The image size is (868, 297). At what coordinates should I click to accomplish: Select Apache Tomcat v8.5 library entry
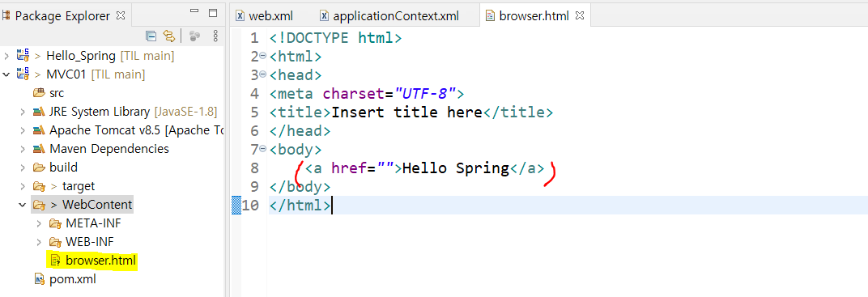[x=136, y=130]
